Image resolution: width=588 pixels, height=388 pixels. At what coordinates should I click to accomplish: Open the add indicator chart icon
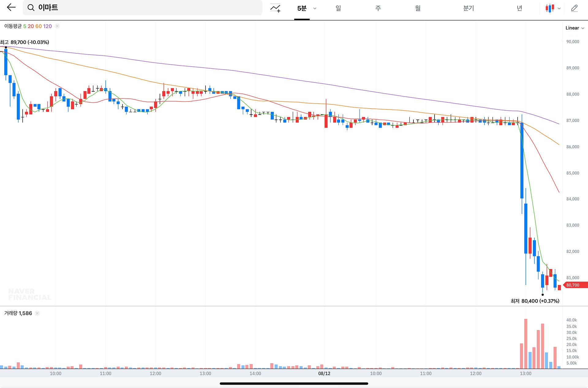click(275, 8)
